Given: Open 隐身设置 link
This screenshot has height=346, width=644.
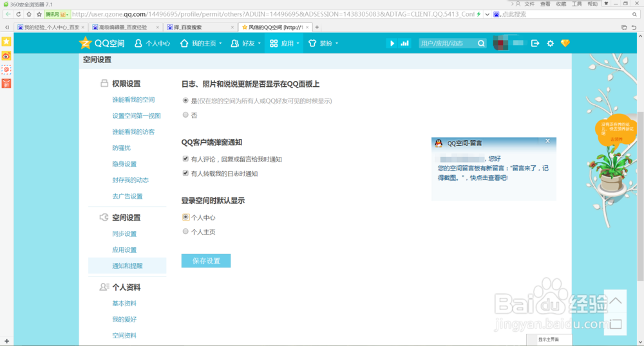Looking at the screenshot, I should (x=124, y=164).
